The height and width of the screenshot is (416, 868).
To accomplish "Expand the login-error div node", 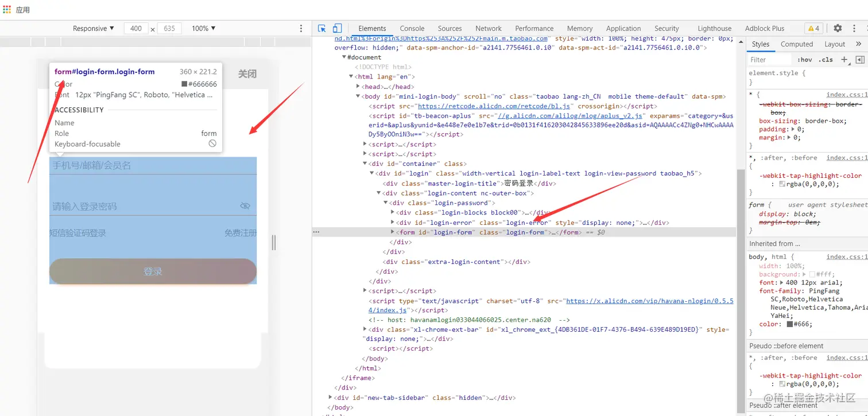I will pyautogui.click(x=393, y=223).
